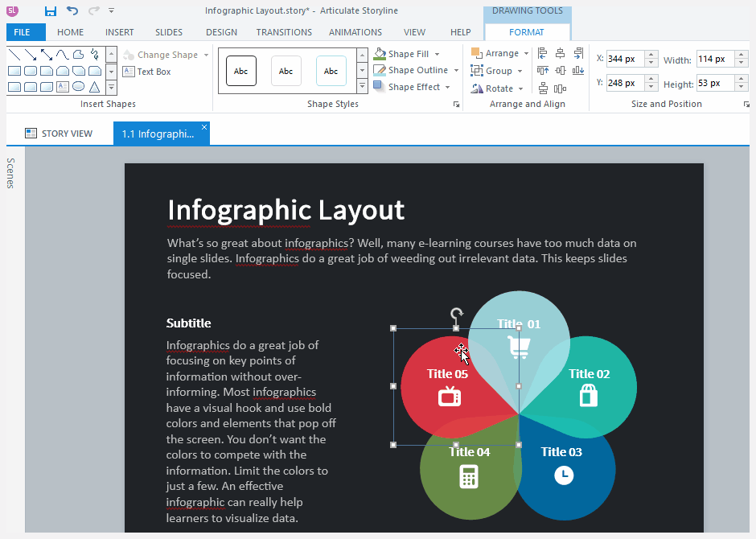The width and height of the screenshot is (756, 539).
Task: Click the Save icon
Action: point(50,10)
